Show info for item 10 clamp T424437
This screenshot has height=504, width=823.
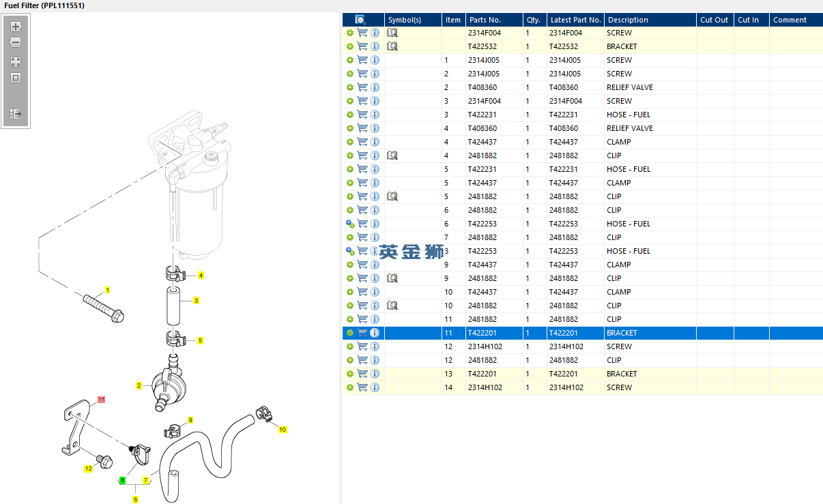pyautogui.click(x=375, y=292)
